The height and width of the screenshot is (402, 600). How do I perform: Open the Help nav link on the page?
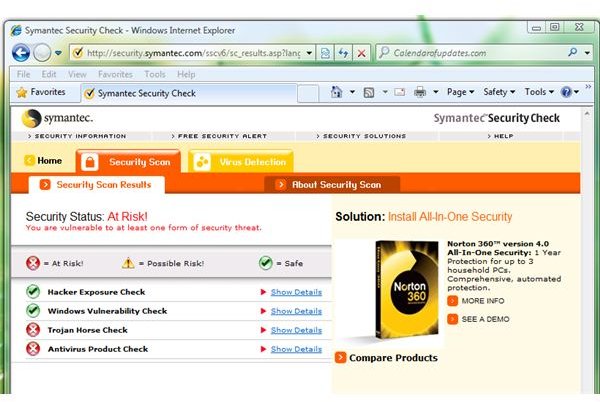coord(501,136)
